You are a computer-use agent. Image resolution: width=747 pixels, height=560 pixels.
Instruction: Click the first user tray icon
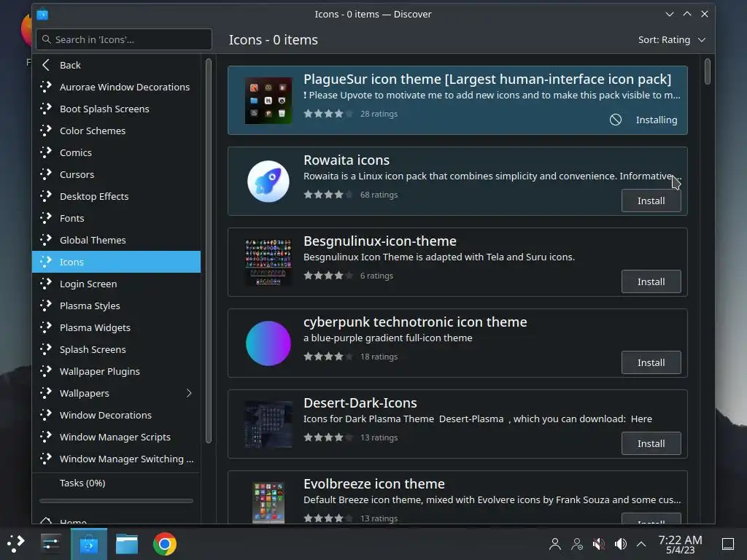[x=555, y=544]
